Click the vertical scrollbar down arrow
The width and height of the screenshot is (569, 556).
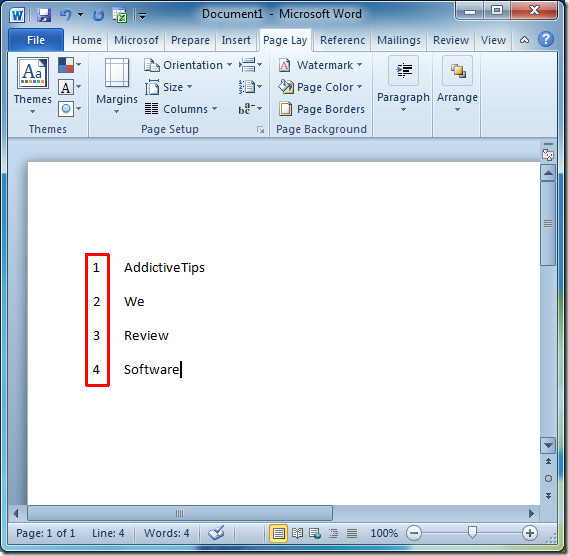coord(548,445)
